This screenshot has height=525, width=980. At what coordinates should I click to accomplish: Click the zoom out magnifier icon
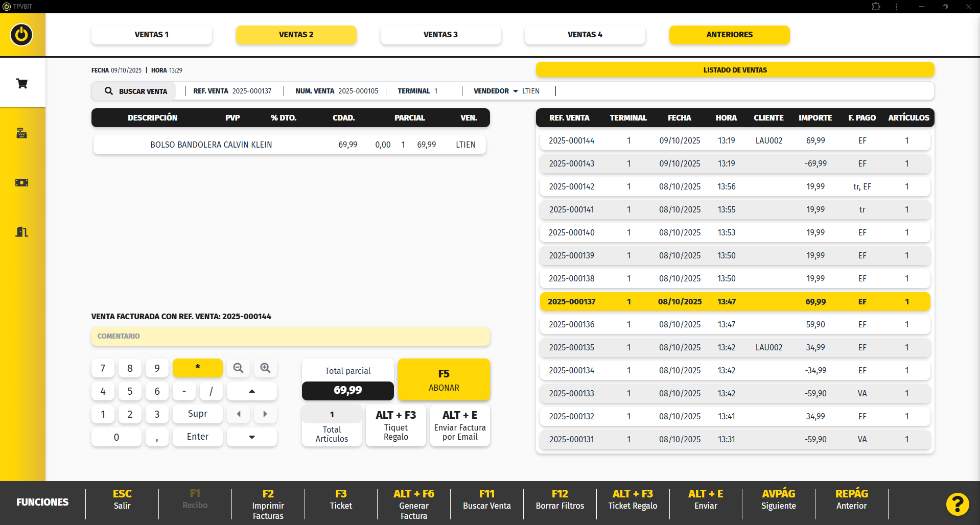click(x=238, y=368)
